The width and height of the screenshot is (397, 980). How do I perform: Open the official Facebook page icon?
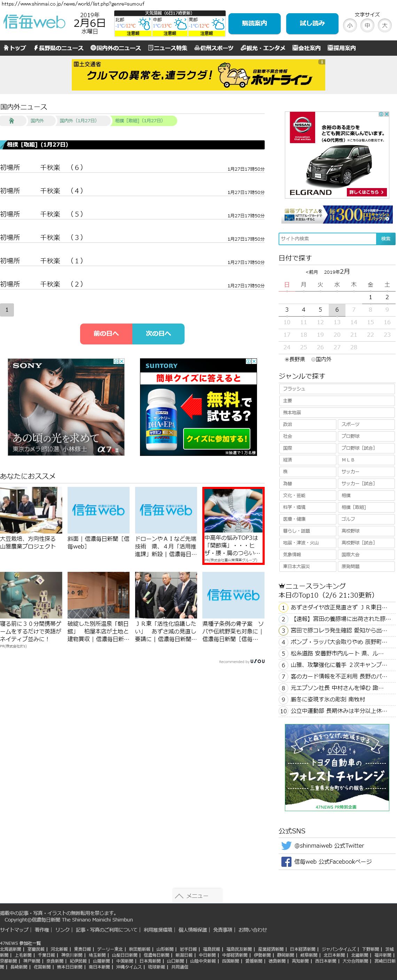tap(286, 862)
